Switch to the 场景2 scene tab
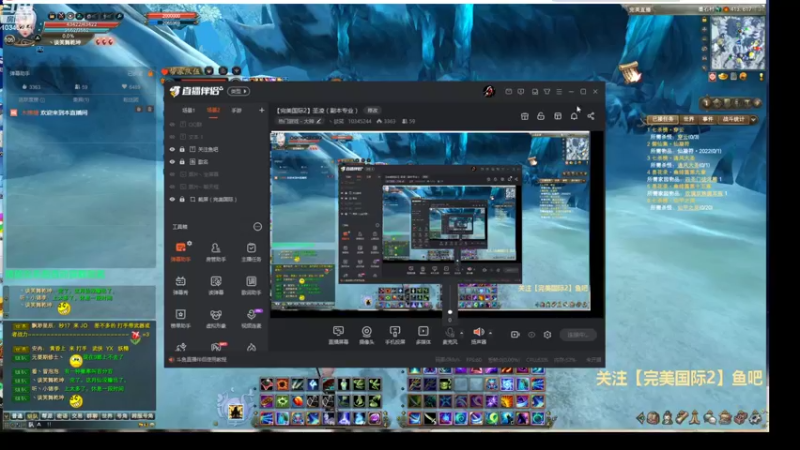Viewport: 800px width, 450px height. pyautogui.click(x=213, y=110)
